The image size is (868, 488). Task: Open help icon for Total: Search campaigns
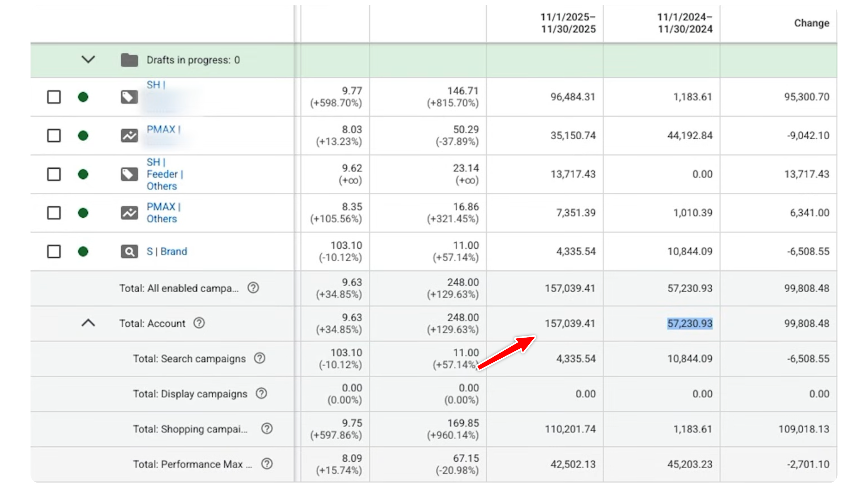[x=259, y=358]
